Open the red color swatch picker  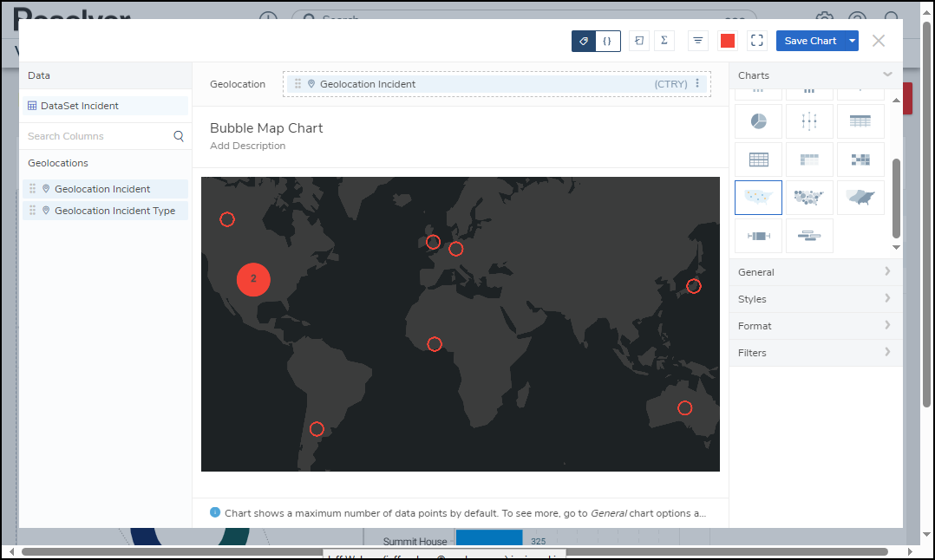tap(728, 41)
